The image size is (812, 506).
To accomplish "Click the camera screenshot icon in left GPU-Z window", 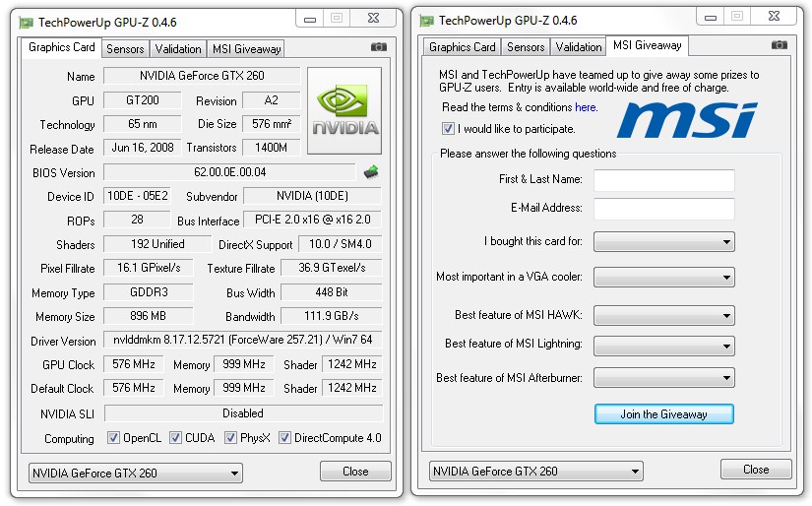I will pos(379,47).
